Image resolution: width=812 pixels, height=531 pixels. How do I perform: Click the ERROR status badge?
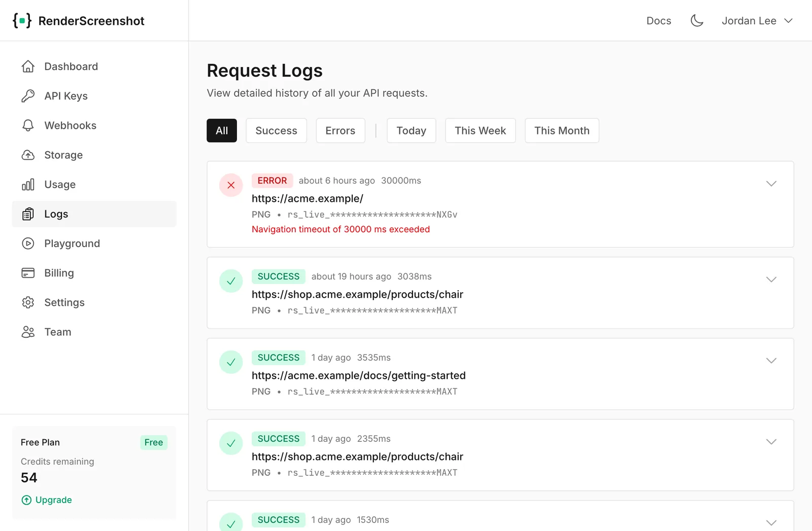(272, 181)
